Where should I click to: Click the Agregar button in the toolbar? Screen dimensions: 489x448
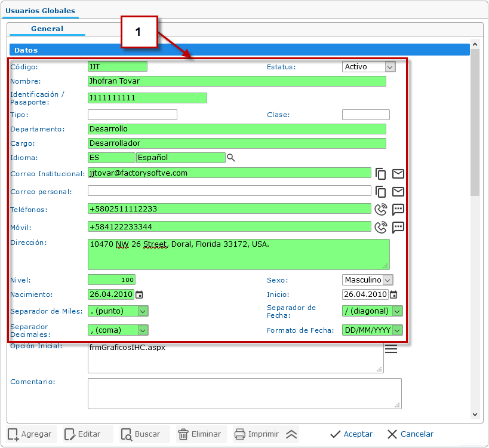(30, 434)
